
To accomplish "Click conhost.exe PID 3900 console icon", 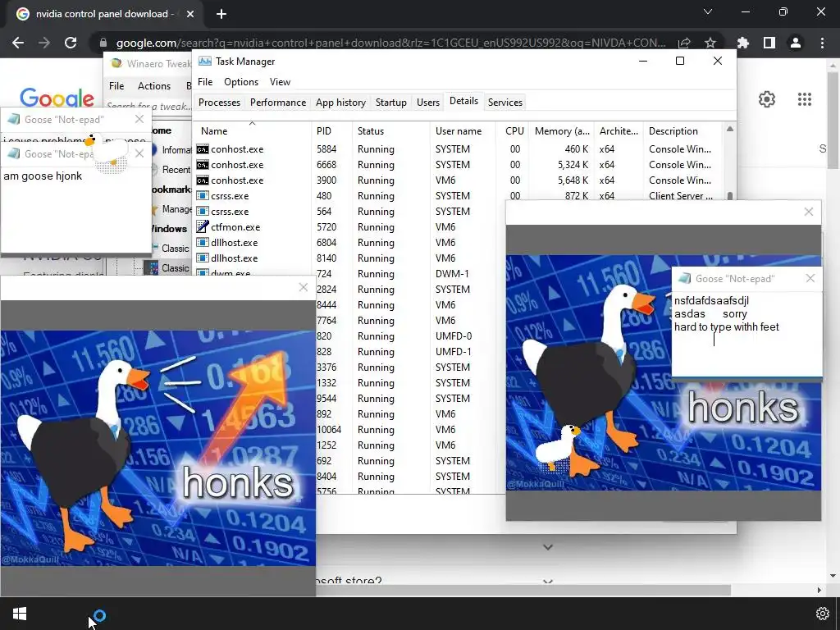I will point(202,180).
